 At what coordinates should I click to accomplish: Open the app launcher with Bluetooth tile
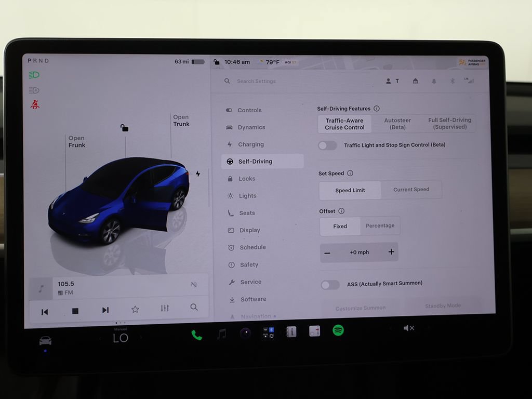pyautogui.click(x=269, y=332)
